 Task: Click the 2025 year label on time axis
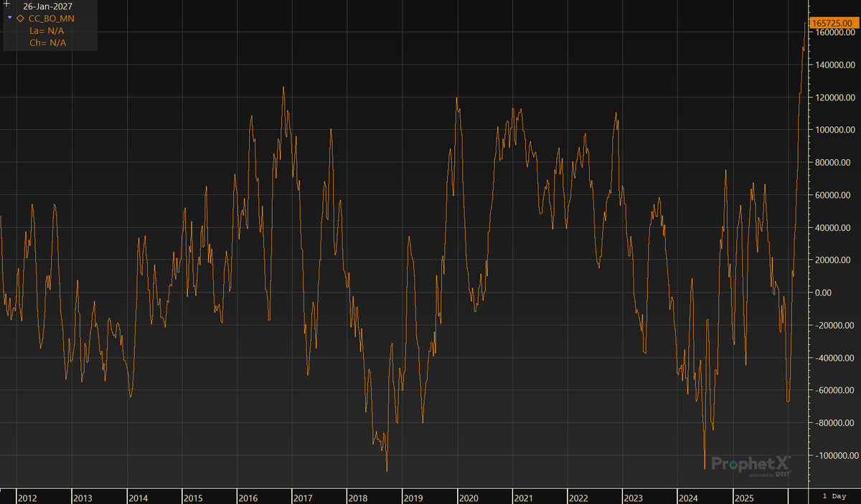pyautogui.click(x=744, y=498)
